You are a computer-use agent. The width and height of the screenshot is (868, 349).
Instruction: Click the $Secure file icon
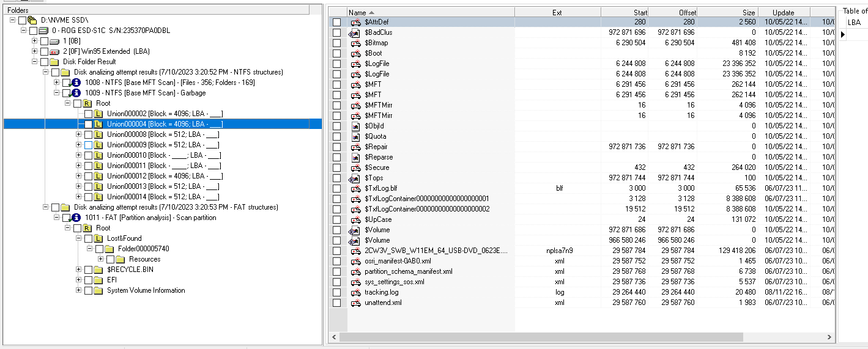[x=355, y=167]
